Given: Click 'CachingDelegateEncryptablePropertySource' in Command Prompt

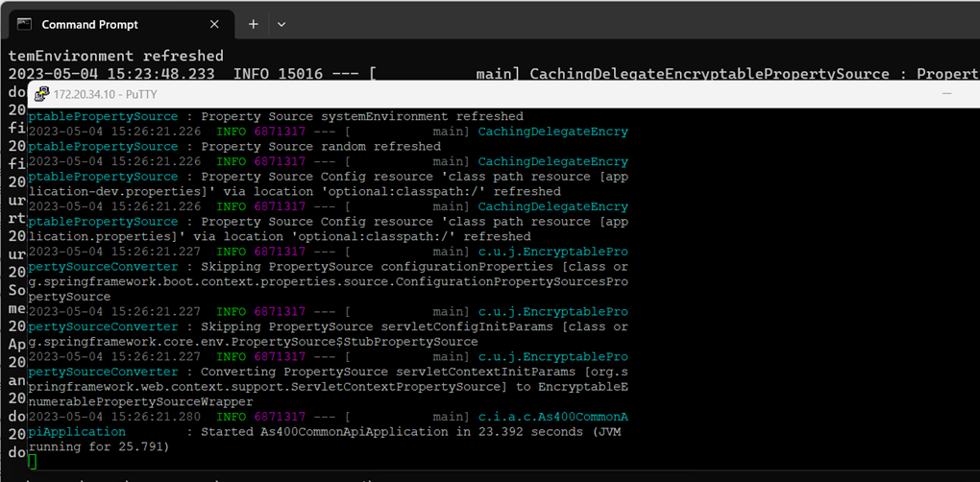Looking at the screenshot, I should pyautogui.click(x=709, y=74).
